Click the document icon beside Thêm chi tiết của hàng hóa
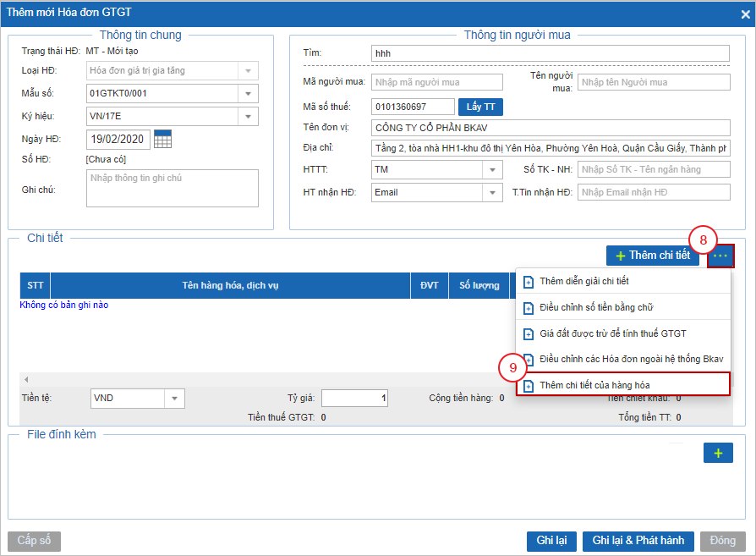This screenshot has height=556, width=756. 529,386
